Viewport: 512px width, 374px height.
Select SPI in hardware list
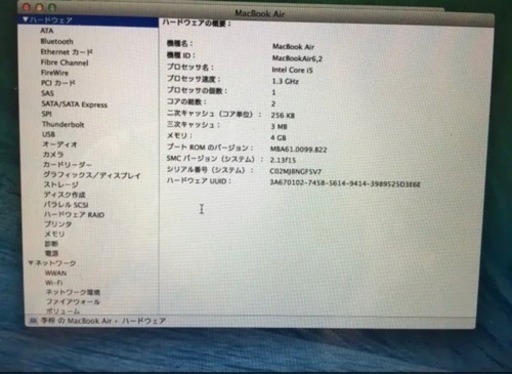(x=47, y=114)
